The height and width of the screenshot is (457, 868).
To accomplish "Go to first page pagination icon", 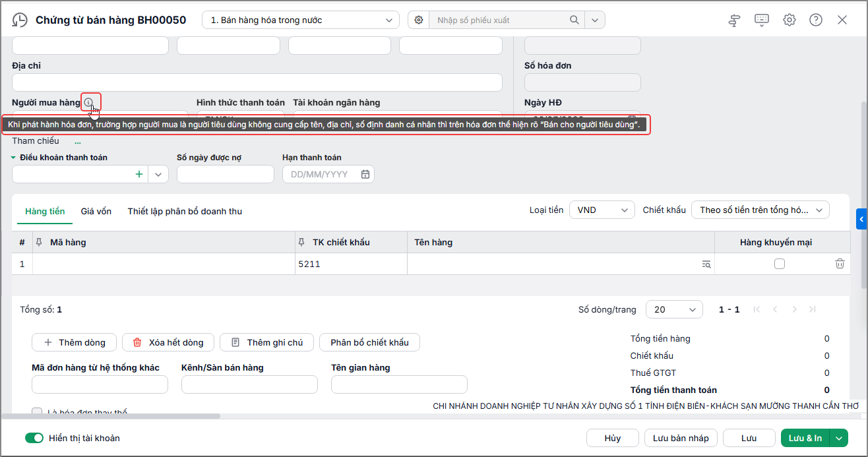I will tap(757, 309).
